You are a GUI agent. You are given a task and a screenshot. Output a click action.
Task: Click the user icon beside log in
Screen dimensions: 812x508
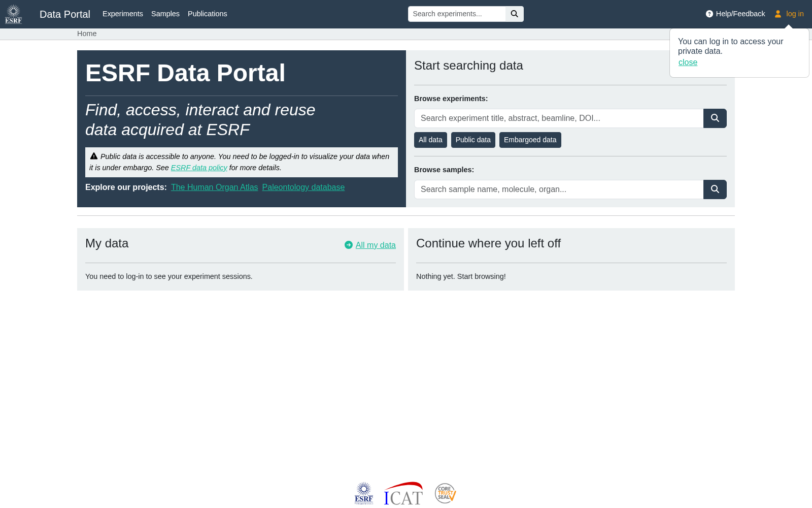point(778,14)
